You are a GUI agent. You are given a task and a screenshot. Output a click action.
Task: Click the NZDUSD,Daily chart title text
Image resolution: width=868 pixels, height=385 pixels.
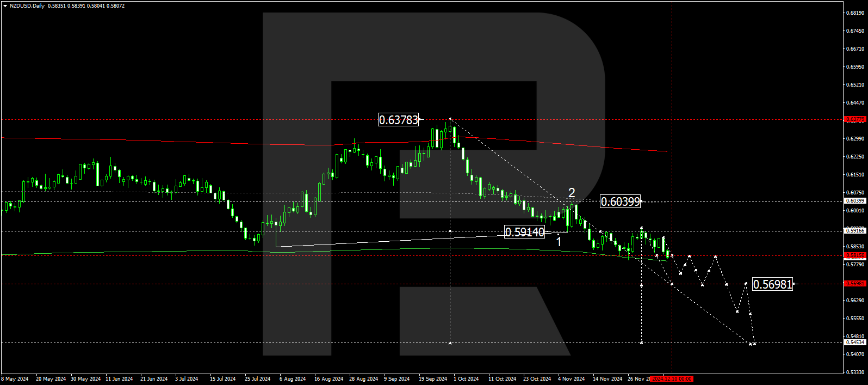coord(27,6)
